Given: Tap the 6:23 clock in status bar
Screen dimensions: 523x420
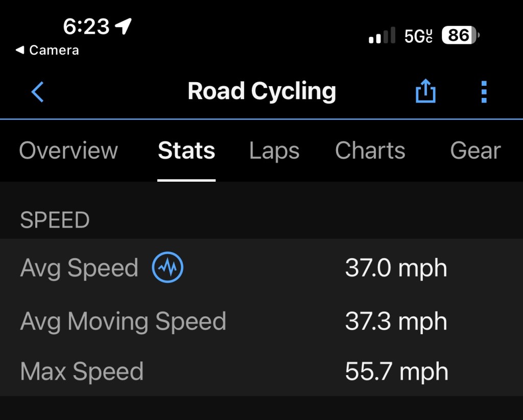Looking at the screenshot, I should 86,26.
